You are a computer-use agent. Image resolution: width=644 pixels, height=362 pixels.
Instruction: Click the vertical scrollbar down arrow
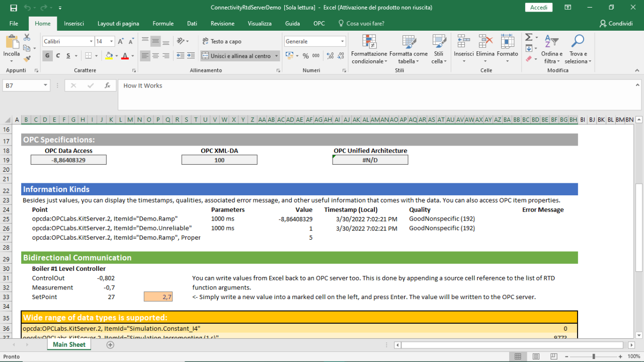pyautogui.click(x=639, y=335)
